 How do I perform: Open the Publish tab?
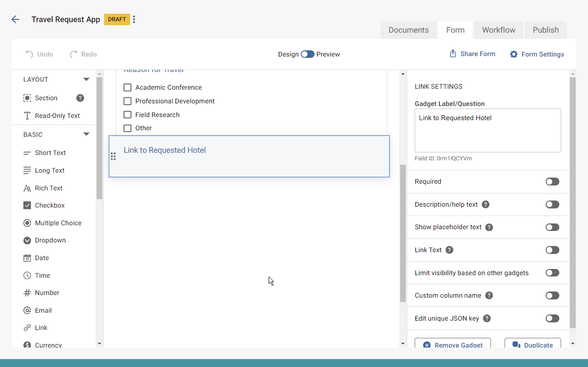click(x=546, y=30)
